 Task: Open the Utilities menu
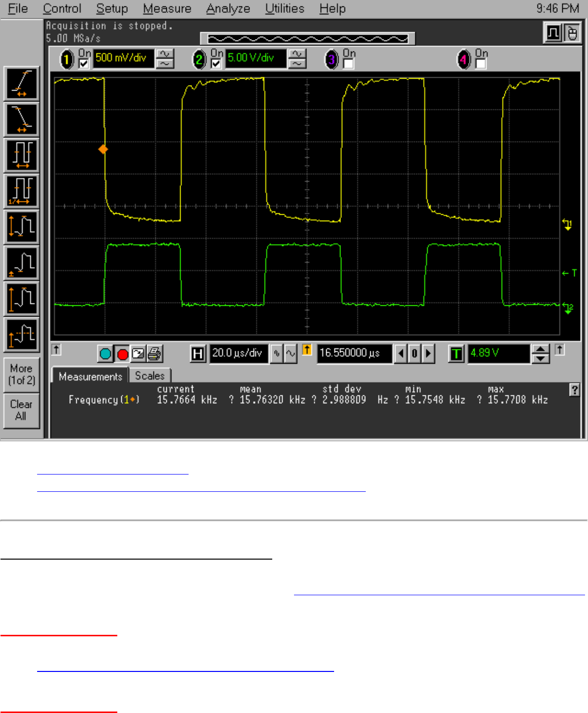click(285, 8)
